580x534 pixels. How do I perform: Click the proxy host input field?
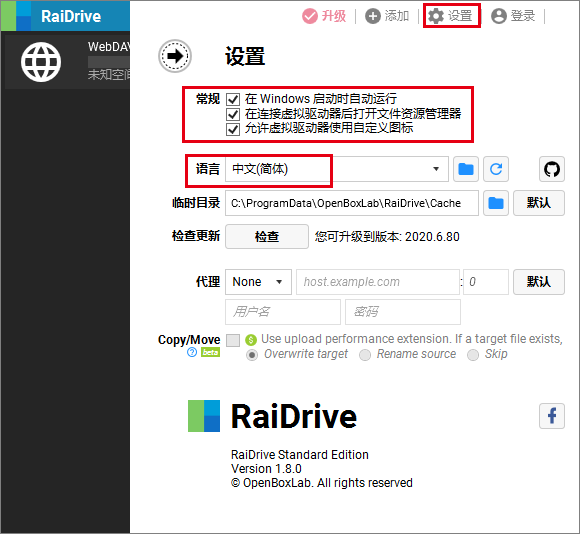378,282
